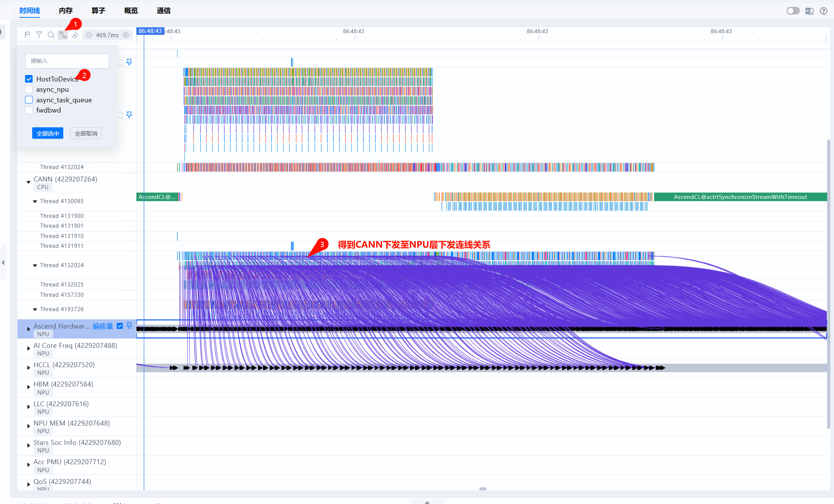Click the 全部选中 button

[48, 133]
